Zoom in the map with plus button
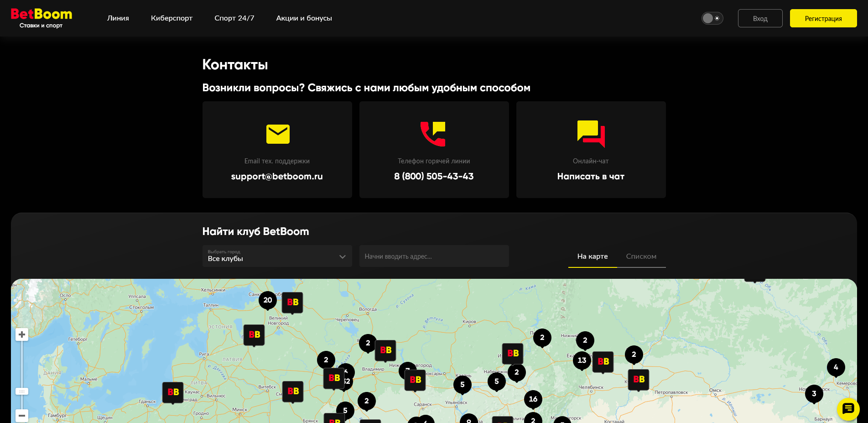The image size is (868, 423). 22,334
